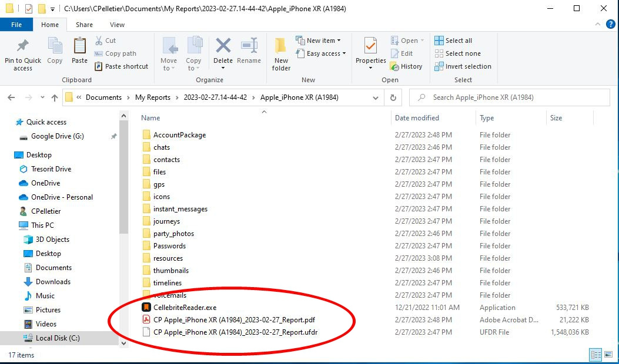Open the Move to menu
The height and width of the screenshot is (364, 619).
pos(169,55)
